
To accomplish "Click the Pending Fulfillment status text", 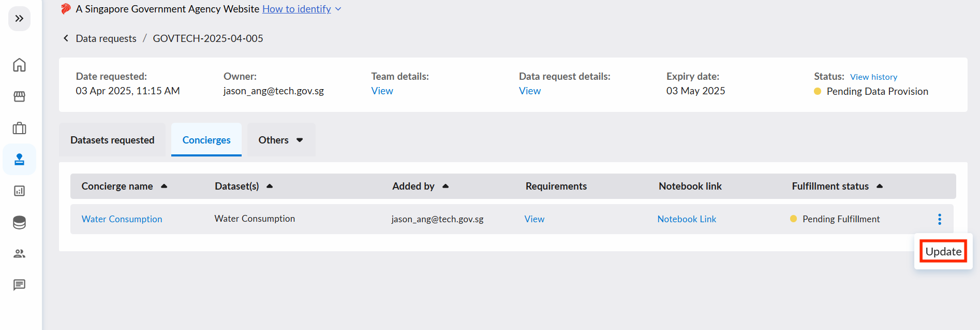I will click(x=841, y=219).
